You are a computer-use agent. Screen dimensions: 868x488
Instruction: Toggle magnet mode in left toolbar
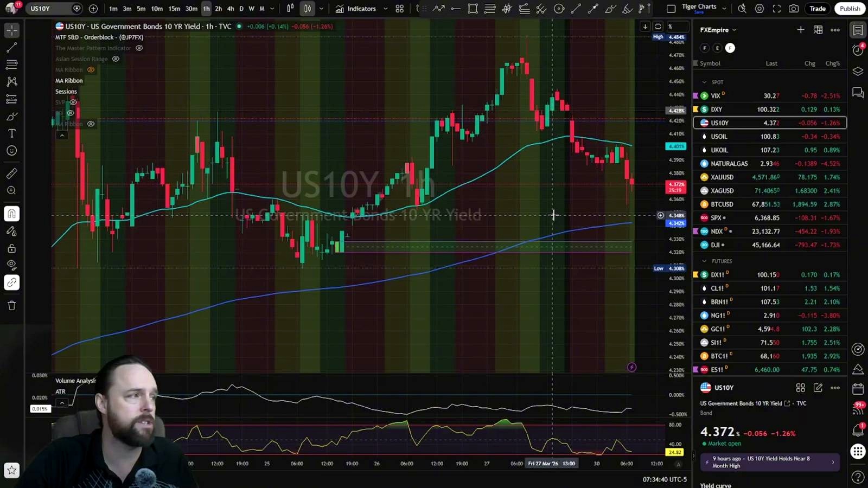11,214
